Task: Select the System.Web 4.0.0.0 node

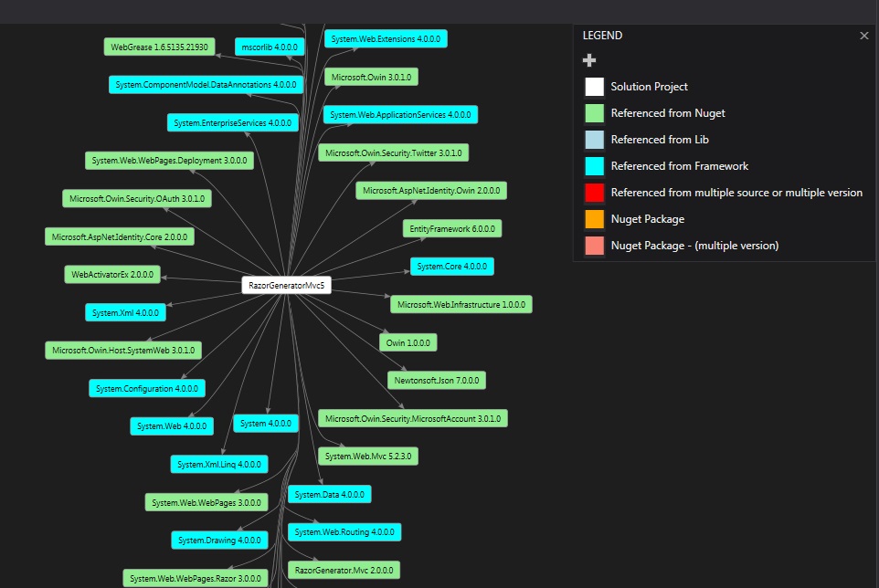Action: tap(172, 425)
